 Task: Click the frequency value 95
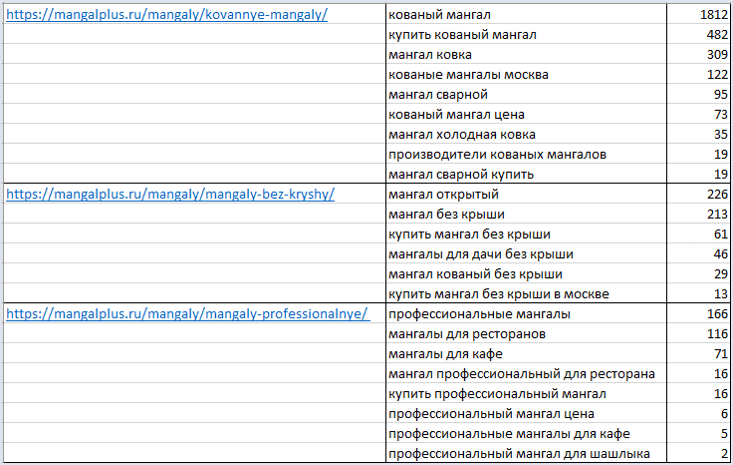tap(721, 95)
